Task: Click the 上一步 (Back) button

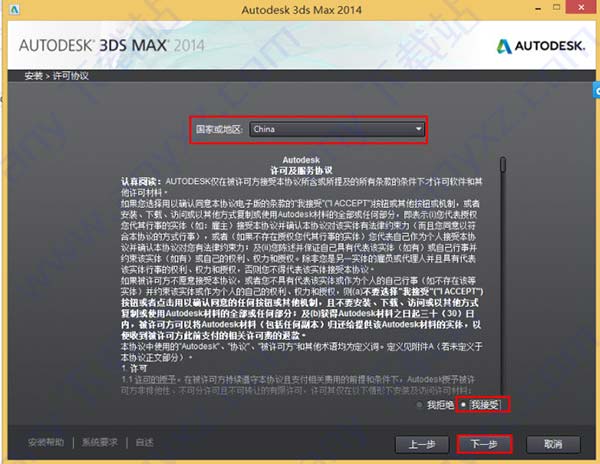Action: (422, 444)
